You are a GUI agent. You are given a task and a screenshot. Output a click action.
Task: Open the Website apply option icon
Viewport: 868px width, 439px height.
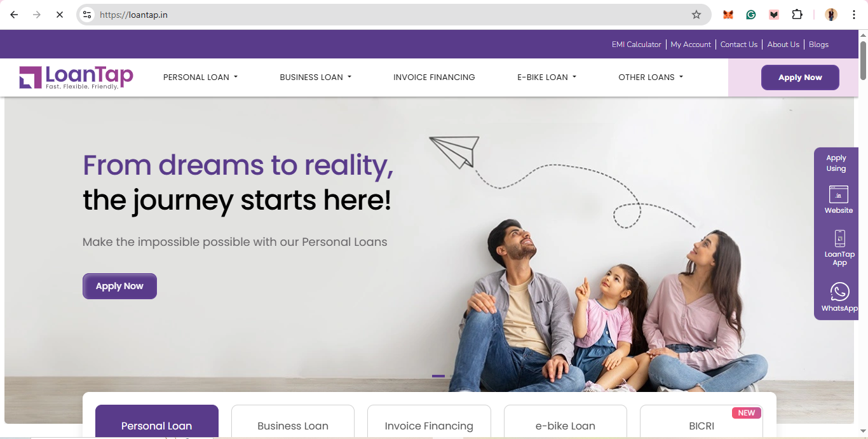[839, 194]
